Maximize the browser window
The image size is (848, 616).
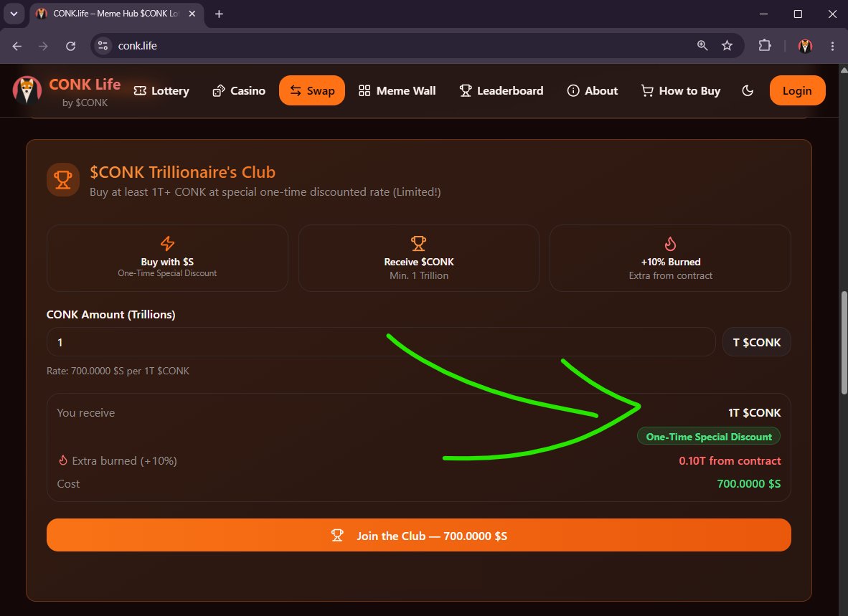[798, 14]
